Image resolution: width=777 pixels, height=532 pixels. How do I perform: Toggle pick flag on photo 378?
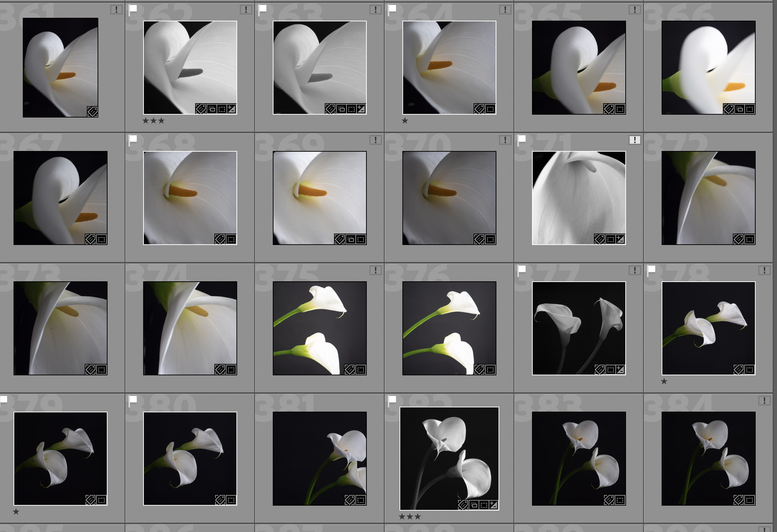click(651, 270)
